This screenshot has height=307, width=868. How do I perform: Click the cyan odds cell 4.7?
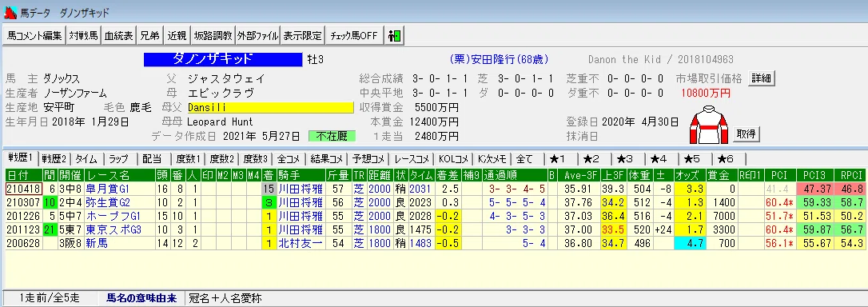point(691,243)
